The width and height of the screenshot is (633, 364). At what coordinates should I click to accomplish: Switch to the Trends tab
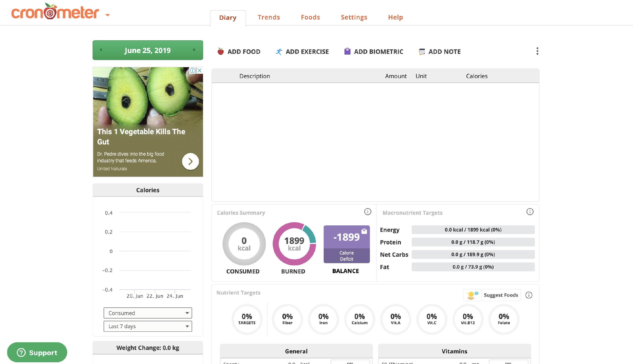tap(269, 17)
